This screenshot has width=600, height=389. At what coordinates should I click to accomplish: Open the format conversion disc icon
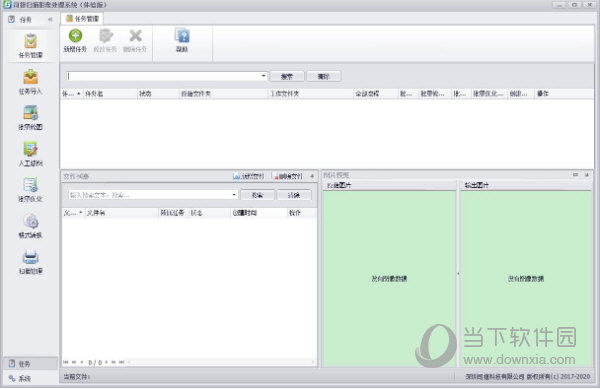[31, 225]
